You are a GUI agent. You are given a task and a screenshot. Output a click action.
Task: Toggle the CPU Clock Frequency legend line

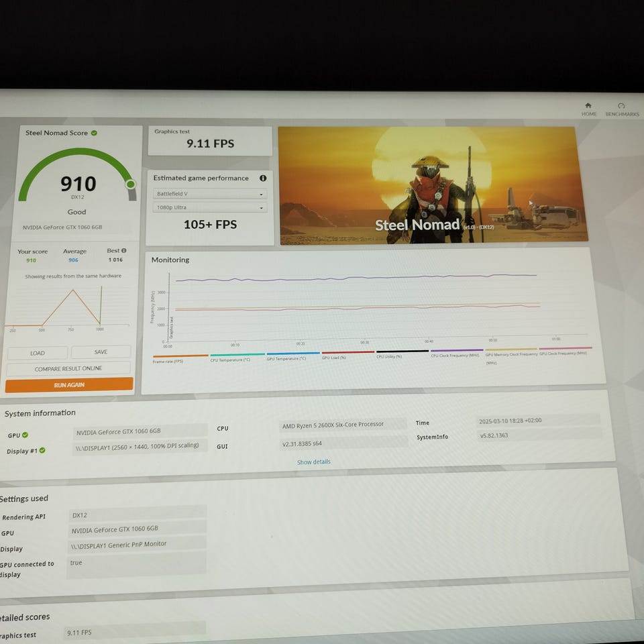(x=457, y=353)
